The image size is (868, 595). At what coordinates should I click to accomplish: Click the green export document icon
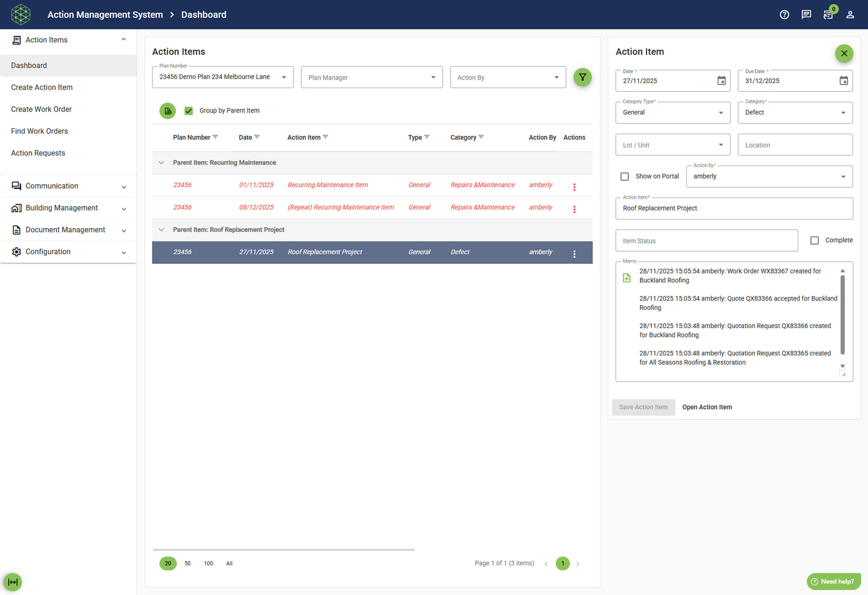[x=168, y=111]
